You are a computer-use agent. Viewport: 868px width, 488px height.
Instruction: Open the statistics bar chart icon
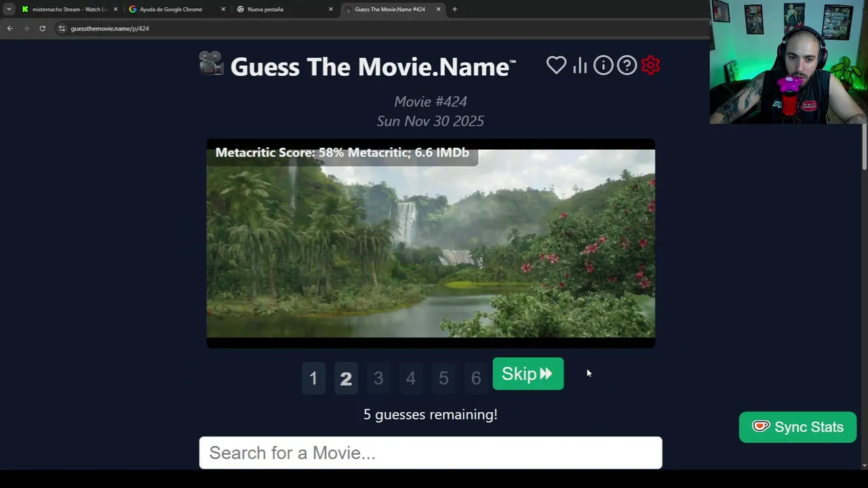580,65
